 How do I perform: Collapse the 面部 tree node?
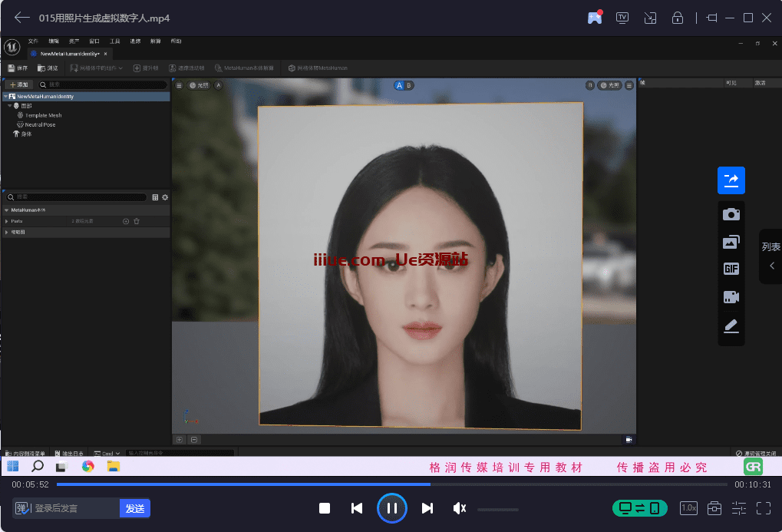pos(10,106)
